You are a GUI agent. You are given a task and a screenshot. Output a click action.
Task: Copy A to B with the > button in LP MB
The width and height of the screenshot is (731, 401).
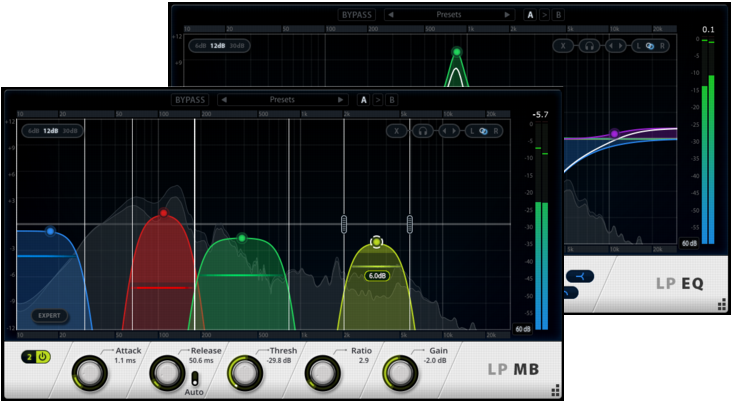click(378, 100)
